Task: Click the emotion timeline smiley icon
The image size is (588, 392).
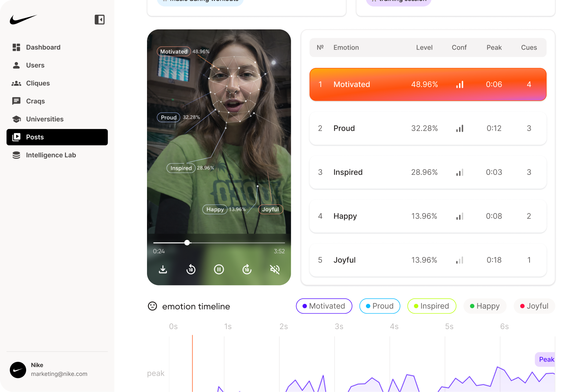Action: (153, 306)
